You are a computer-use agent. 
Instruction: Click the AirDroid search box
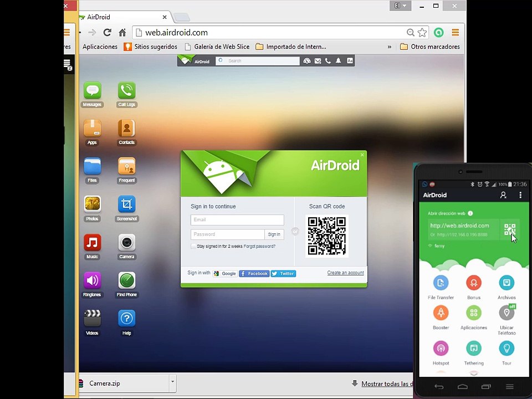[258, 61]
